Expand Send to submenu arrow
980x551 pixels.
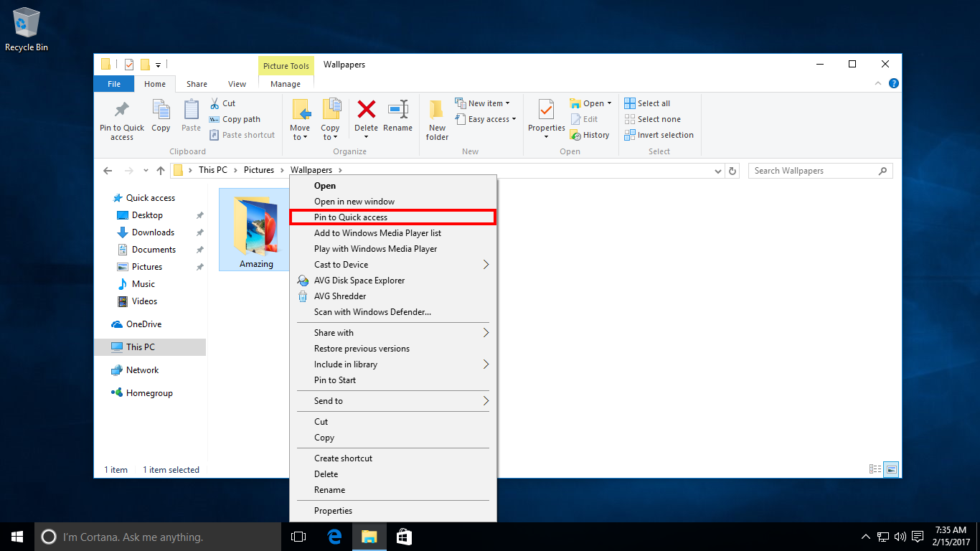point(486,401)
